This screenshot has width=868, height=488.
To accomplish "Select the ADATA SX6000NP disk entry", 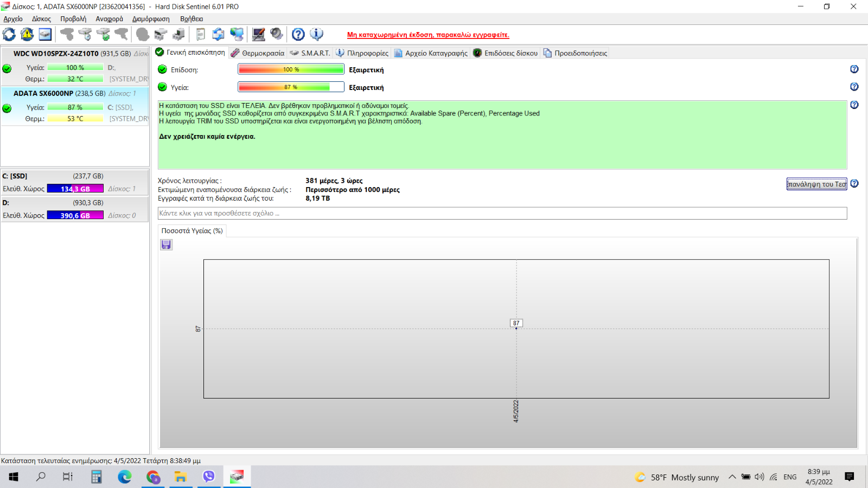I will point(75,106).
